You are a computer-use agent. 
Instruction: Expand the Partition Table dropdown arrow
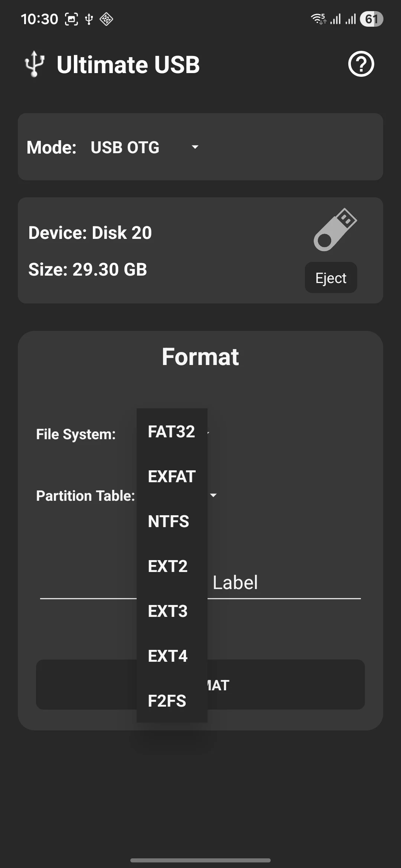(x=213, y=495)
